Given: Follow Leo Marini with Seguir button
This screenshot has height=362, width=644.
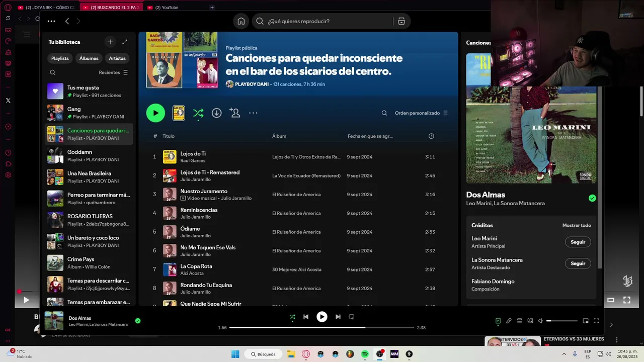Looking at the screenshot, I should (578, 242).
